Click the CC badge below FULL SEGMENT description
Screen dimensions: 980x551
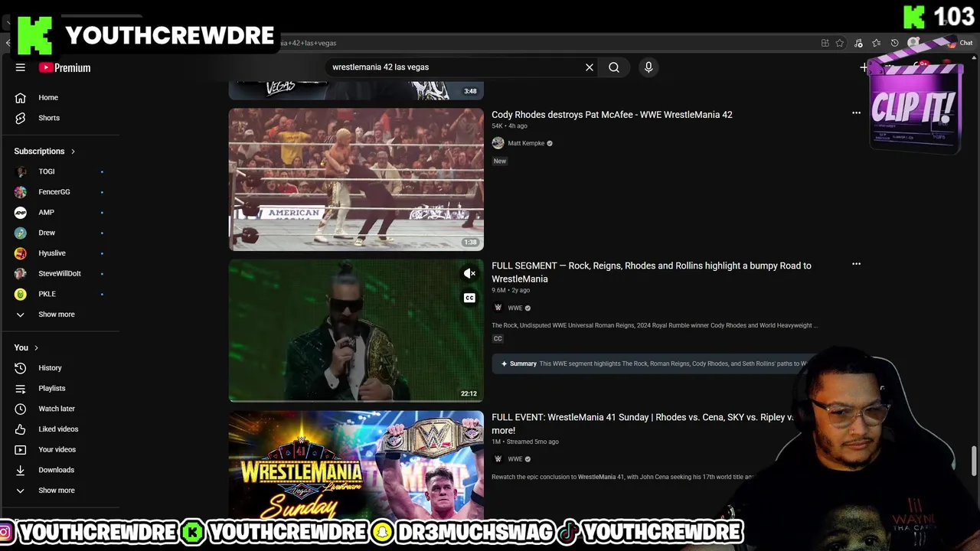coord(498,338)
